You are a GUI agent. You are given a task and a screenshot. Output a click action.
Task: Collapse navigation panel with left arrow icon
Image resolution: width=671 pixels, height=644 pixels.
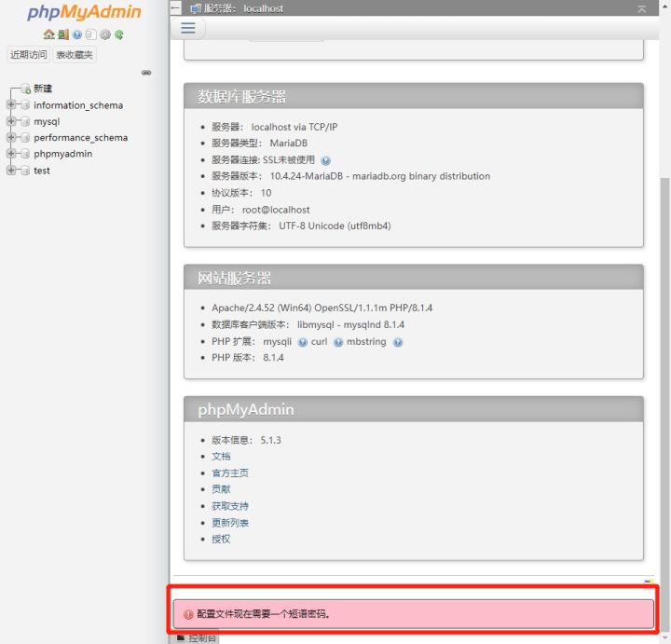click(175, 7)
